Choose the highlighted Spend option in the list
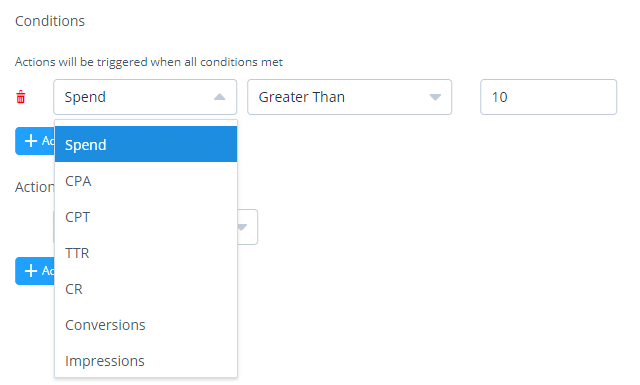Image resolution: width=640 pixels, height=385 pixels. (x=146, y=145)
